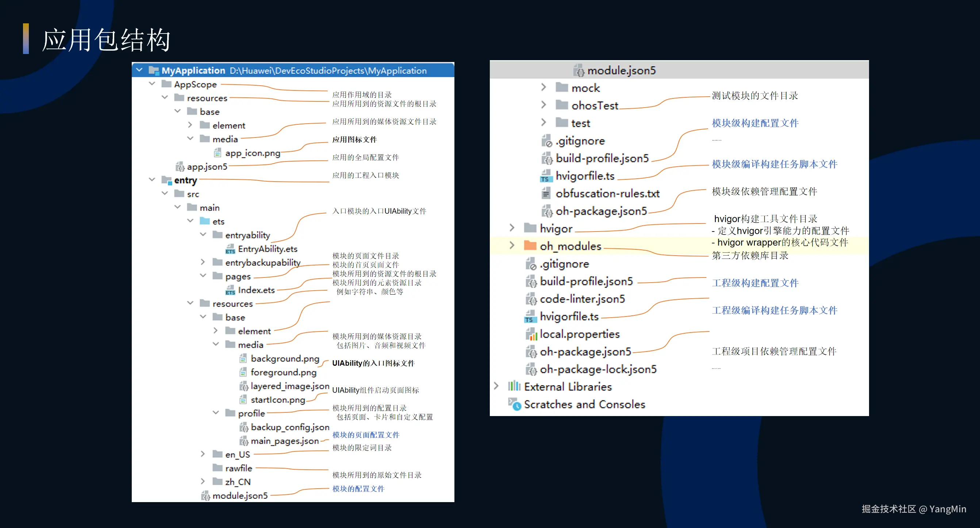Image resolution: width=980 pixels, height=528 pixels.
Task: Click the blue 模块级构建配置文件 label
Action: pos(755,123)
